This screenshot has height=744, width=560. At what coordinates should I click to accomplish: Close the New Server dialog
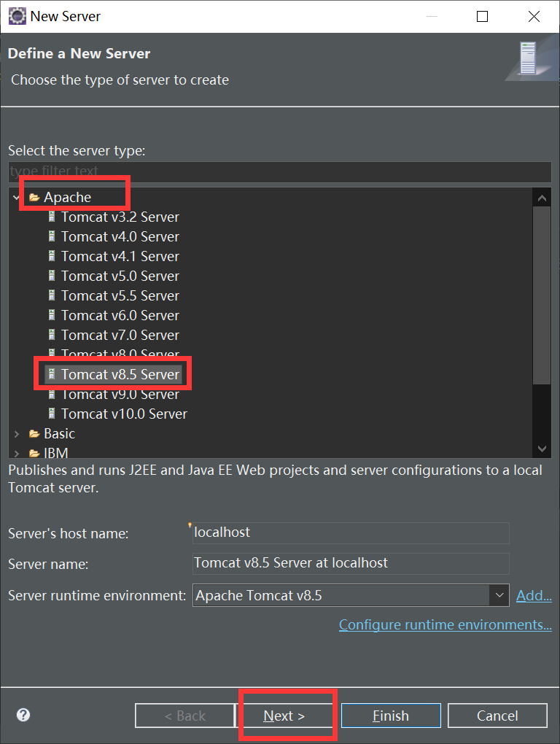(x=534, y=17)
